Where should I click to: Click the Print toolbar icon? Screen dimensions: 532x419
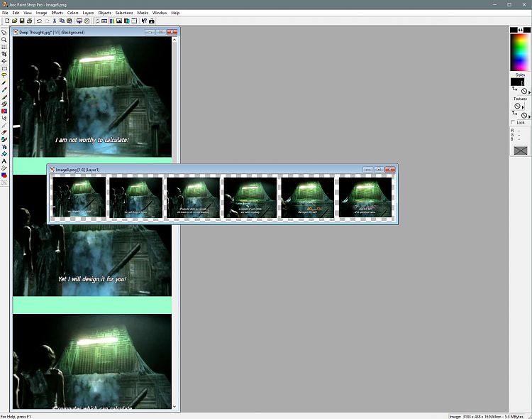pyautogui.click(x=30, y=21)
